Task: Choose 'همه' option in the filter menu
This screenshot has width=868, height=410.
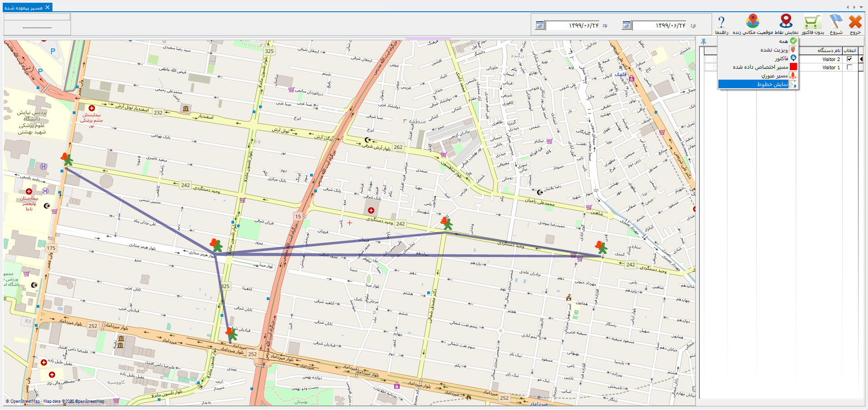Action: pos(783,41)
